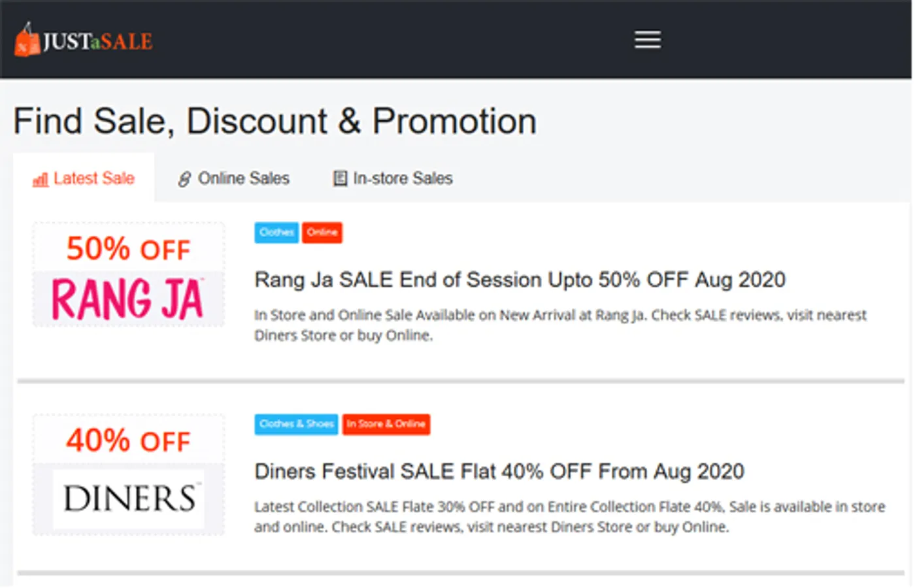Open Rang Ja SALE End of Session title
Screen dimensions: 915x588
click(x=520, y=280)
